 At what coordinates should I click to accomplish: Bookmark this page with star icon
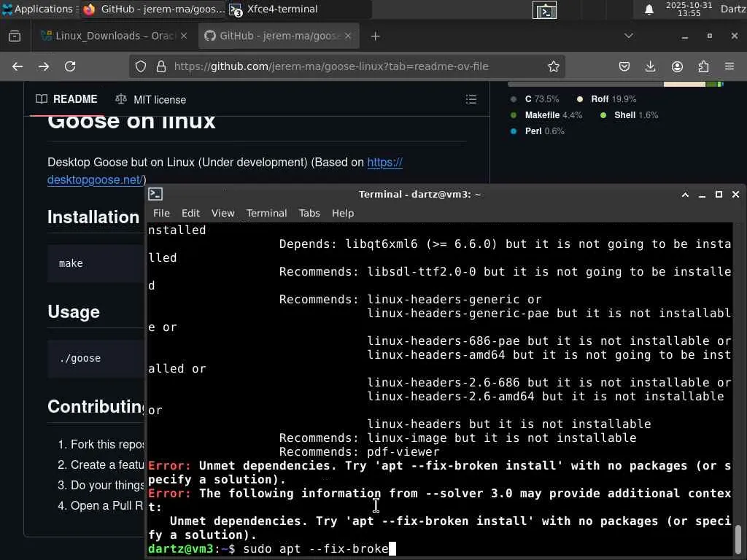553,66
